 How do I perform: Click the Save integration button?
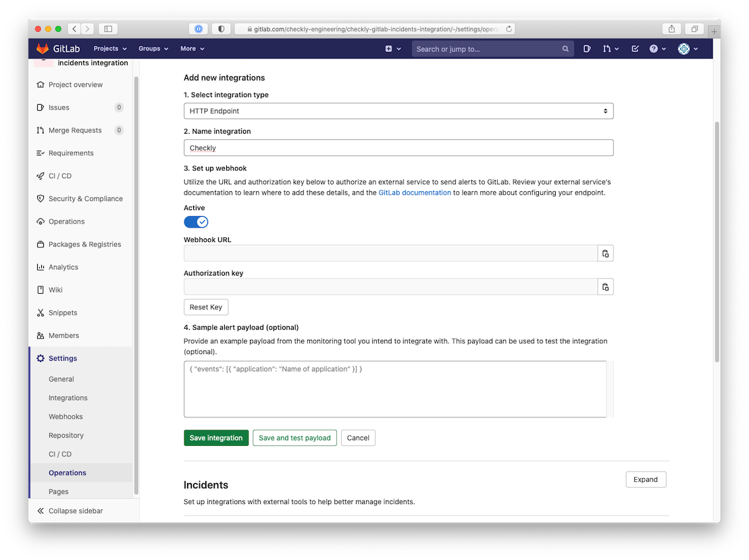click(x=216, y=437)
